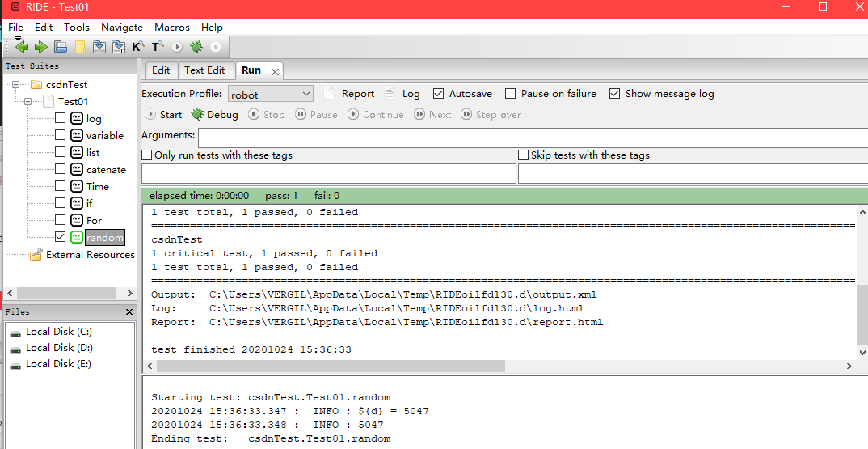Go back with the green left arrow
Screen dimensions: 868x449
(x=22, y=47)
